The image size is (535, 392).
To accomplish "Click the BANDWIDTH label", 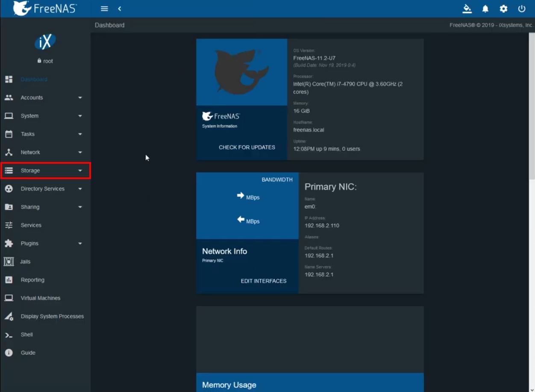I will [x=277, y=180].
